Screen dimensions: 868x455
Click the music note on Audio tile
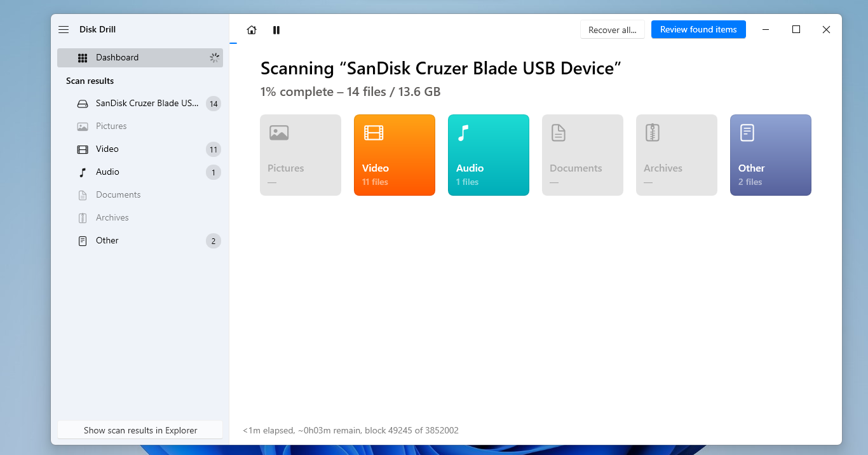click(x=463, y=133)
